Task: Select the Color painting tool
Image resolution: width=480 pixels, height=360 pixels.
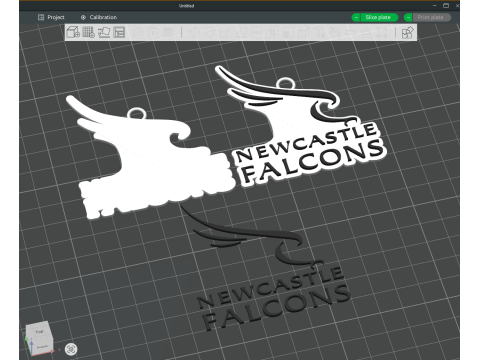Action: [335, 32]
